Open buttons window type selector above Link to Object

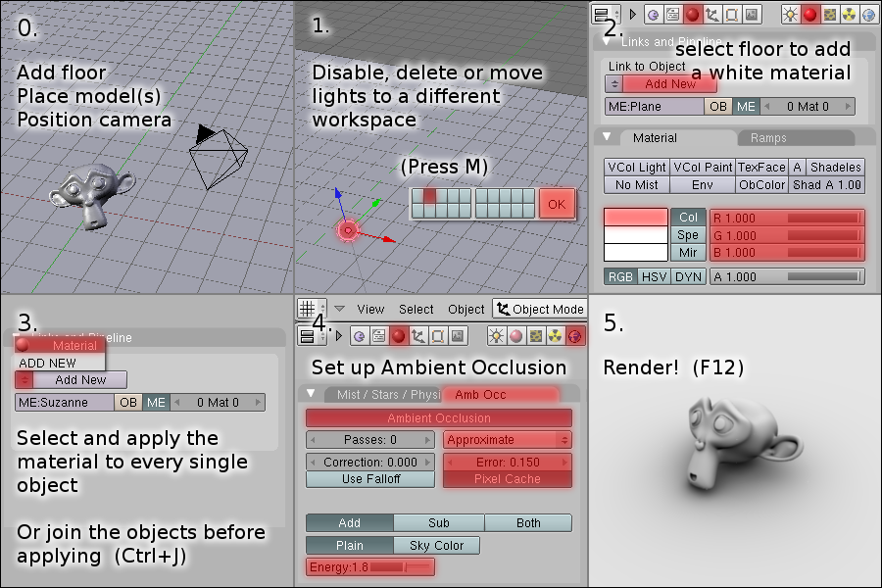click(x=606, y=15)
